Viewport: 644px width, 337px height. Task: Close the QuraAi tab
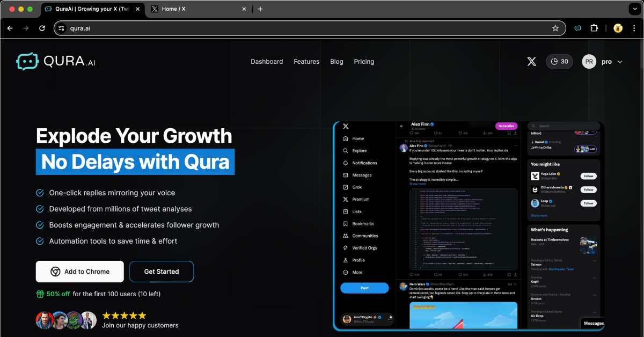(137, 9)
